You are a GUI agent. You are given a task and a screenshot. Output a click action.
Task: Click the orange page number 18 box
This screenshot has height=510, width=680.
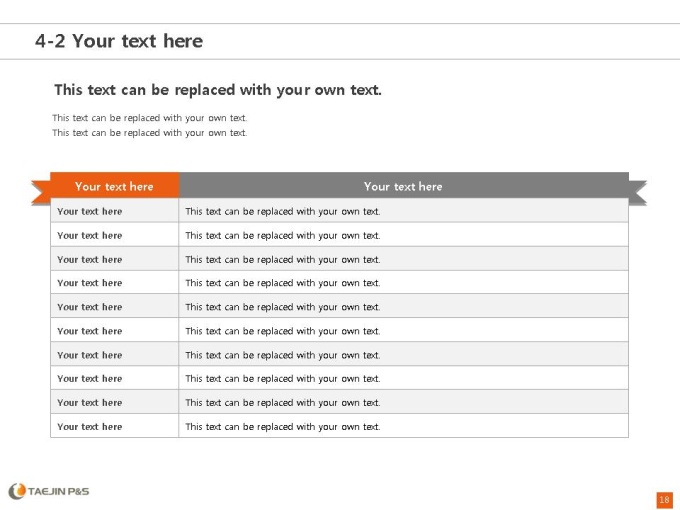664,500
